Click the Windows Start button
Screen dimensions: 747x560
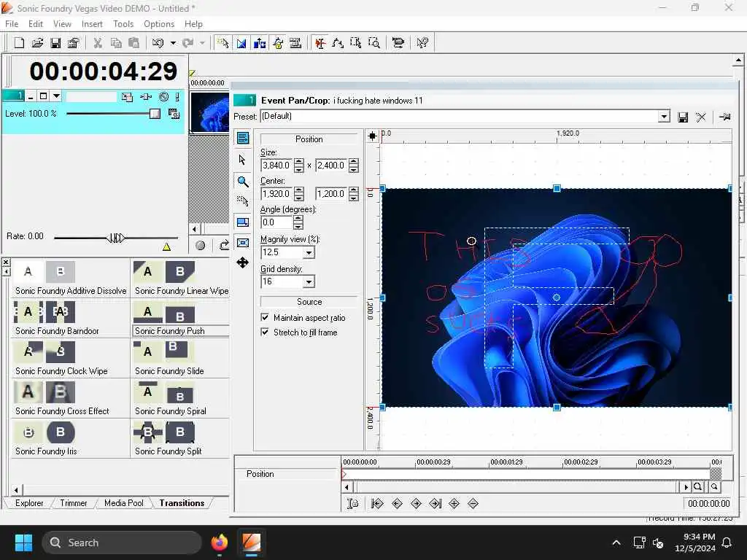coord(23,542)
